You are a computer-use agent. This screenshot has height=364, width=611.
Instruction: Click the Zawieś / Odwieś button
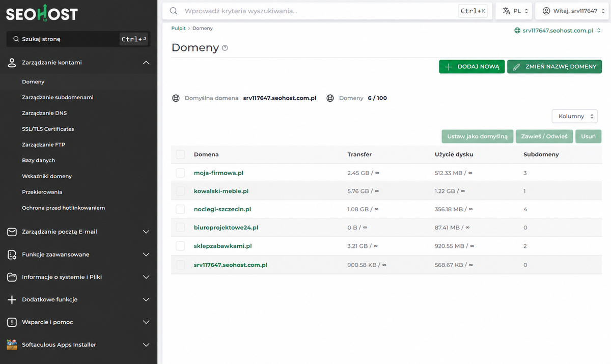[x=545, y=136]
